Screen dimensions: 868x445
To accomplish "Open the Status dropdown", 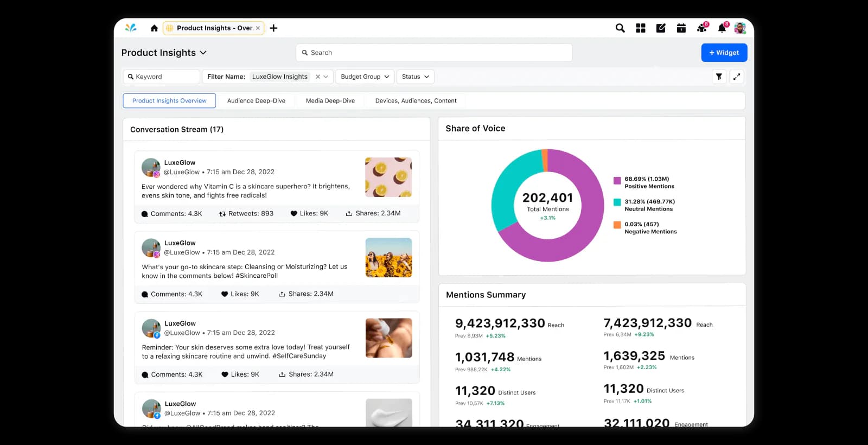I will [x=416, y=77].
